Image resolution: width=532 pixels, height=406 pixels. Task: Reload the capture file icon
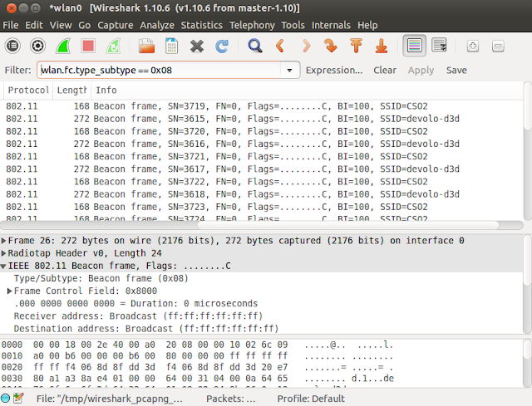222,46
